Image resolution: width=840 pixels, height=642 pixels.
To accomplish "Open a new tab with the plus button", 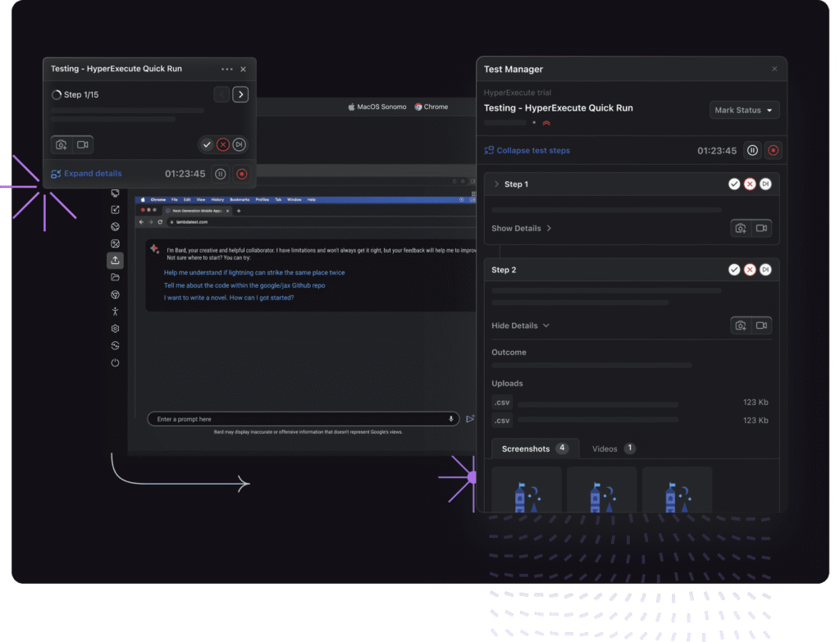I will [x=239, y=211].
